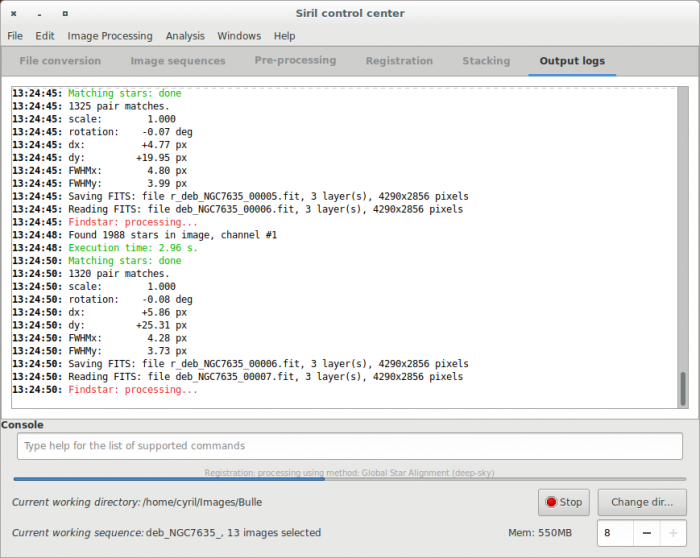Switch to the File conversion tab
The width and height of the screenshot is (700, 558).
pos(60,61)
